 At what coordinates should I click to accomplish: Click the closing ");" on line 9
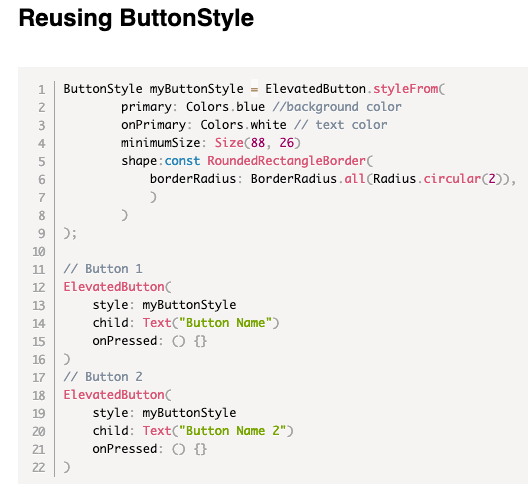pos(70,233)
